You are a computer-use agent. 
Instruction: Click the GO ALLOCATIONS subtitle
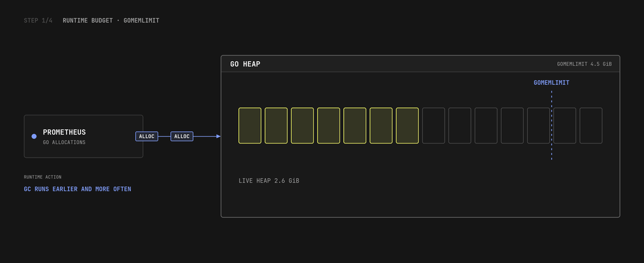point(64,143)
